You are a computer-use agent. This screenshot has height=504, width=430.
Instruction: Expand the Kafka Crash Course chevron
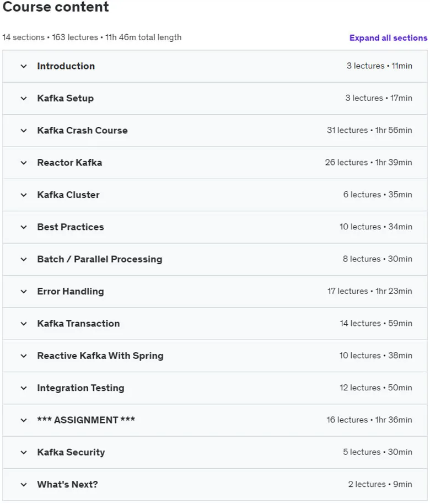pyautogui.click(x=24, y=131)
